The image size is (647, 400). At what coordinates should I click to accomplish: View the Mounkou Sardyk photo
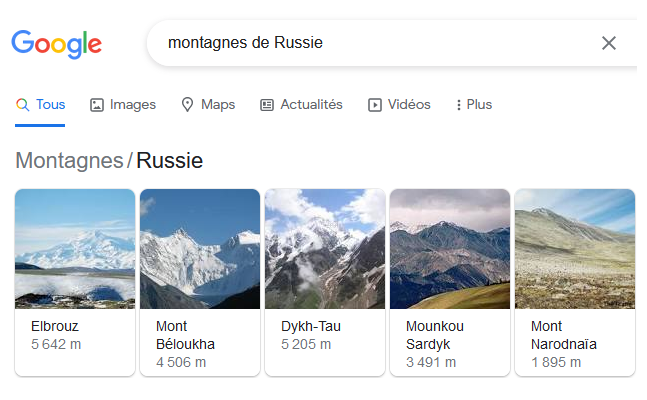point(450,249)
